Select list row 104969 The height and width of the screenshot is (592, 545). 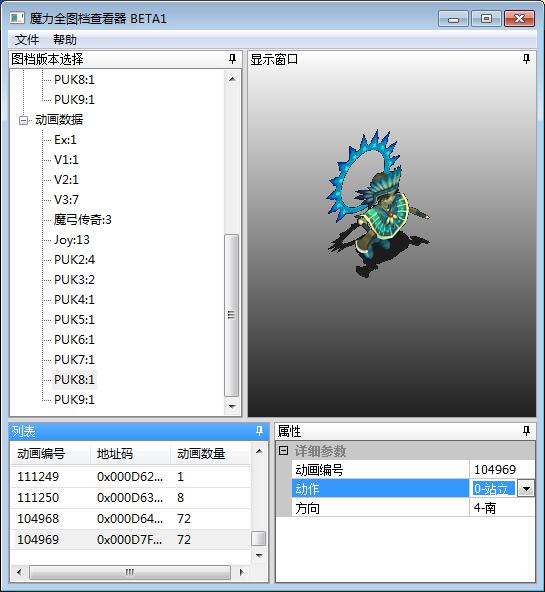coord(130,540)
